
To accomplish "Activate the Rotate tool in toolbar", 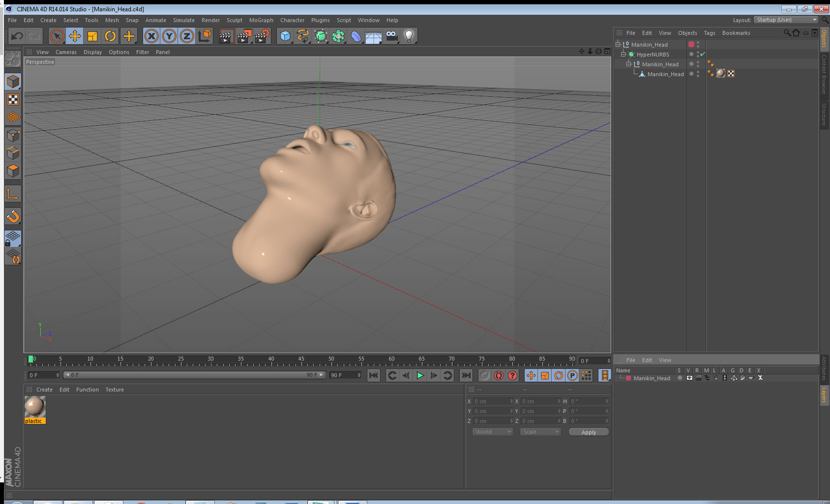I will point(110,36).
